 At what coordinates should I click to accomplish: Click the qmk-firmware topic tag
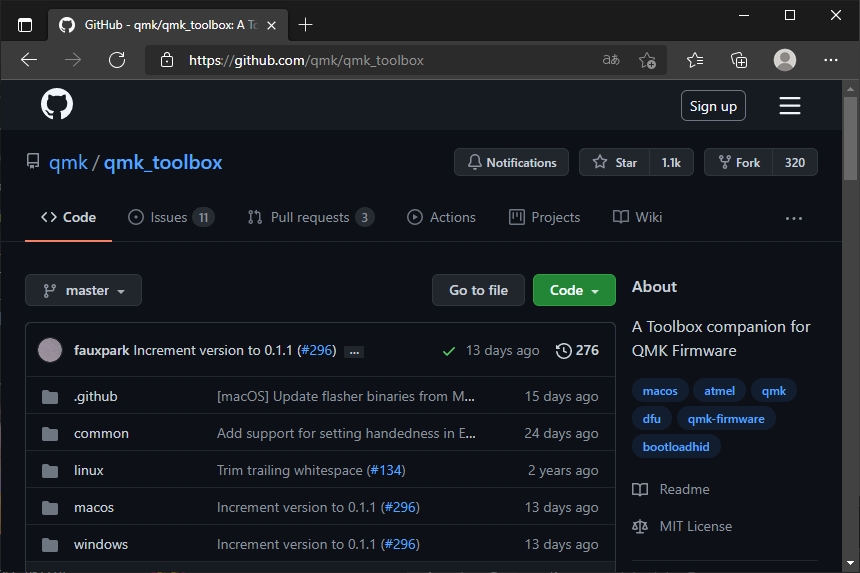pos(726,419)
